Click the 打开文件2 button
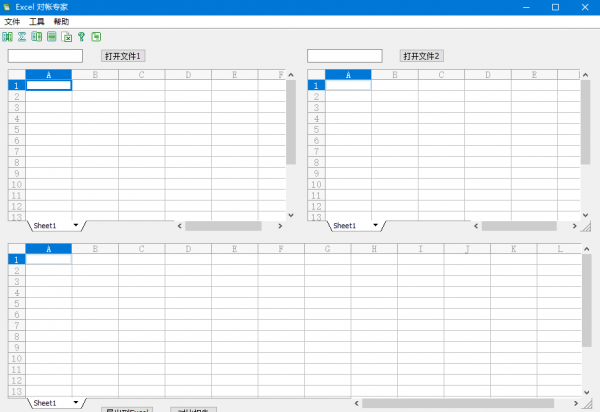 point(421,56)
